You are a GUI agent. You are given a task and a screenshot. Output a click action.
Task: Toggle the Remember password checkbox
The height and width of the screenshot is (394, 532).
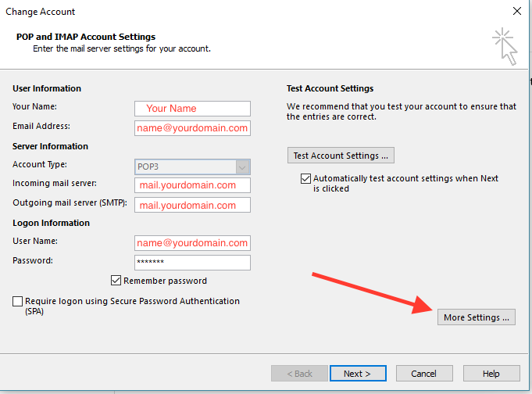[116, 281]
